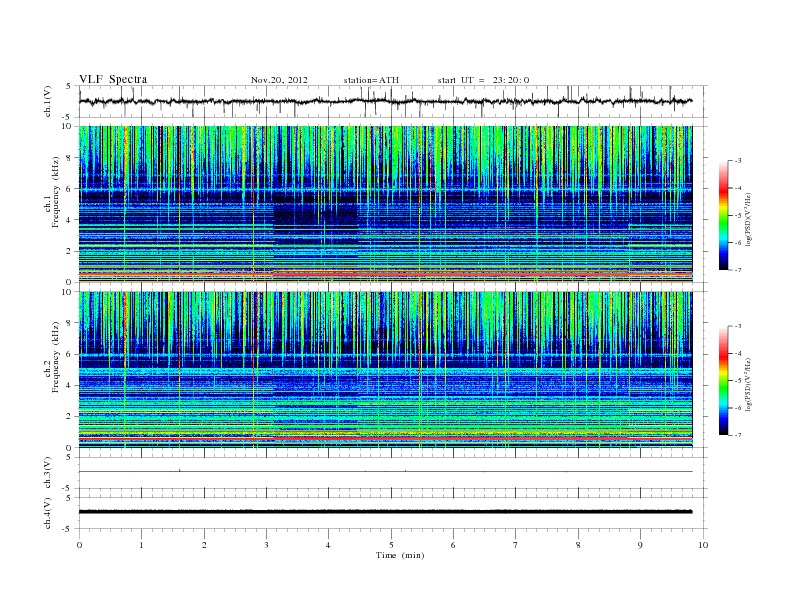Click time axis tick label "7"
This screenshot has height=612, width=792.
516,545
